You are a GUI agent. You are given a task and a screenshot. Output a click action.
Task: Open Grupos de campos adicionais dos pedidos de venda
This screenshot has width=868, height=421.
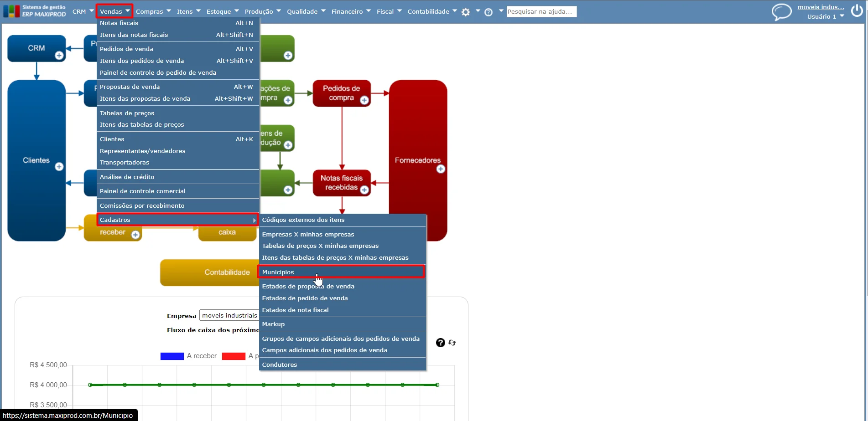(343, 339)
